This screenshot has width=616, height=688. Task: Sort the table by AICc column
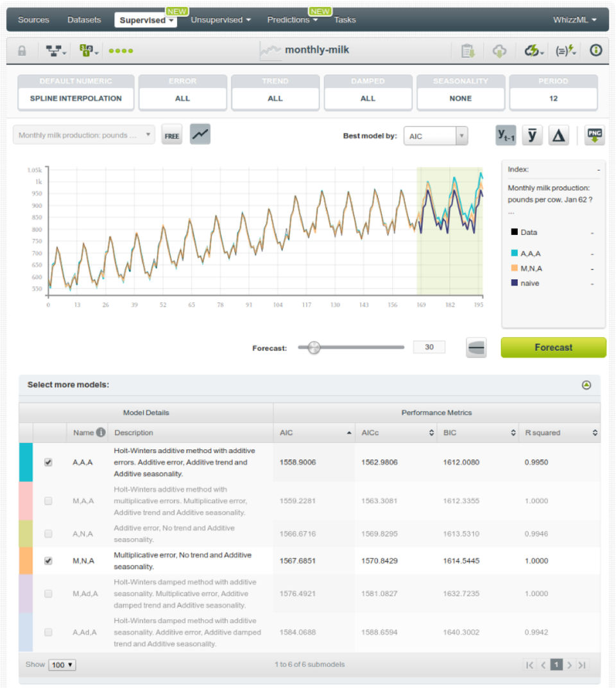tap(396, 433)
